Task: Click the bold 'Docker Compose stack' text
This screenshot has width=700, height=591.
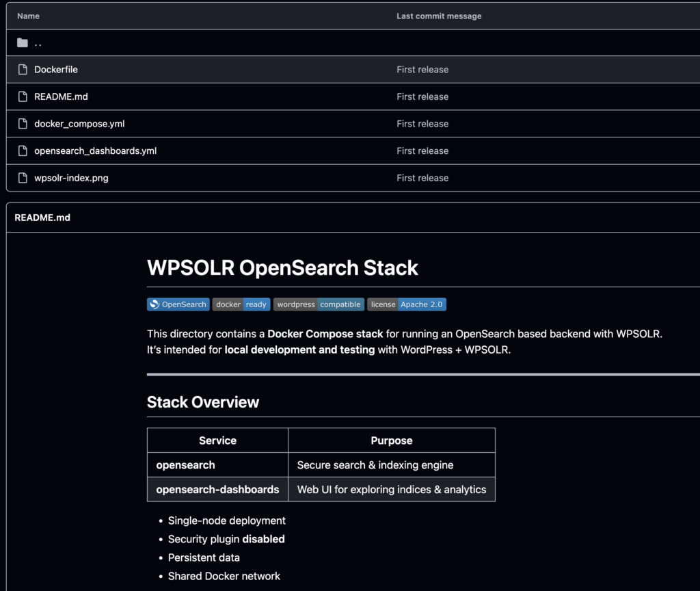Action: point(325,334)
